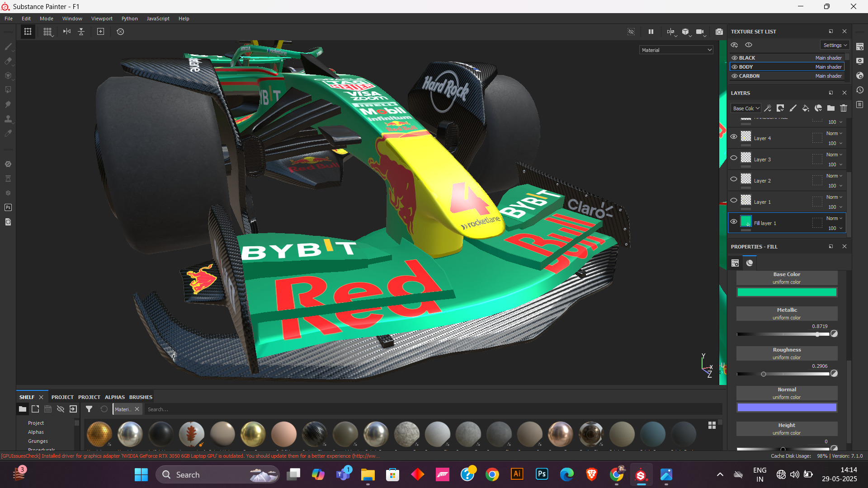Add an effect with magic wand icon
Image resolution: width=868 pixels, height=488 pixels.
[x=768, y=108]
